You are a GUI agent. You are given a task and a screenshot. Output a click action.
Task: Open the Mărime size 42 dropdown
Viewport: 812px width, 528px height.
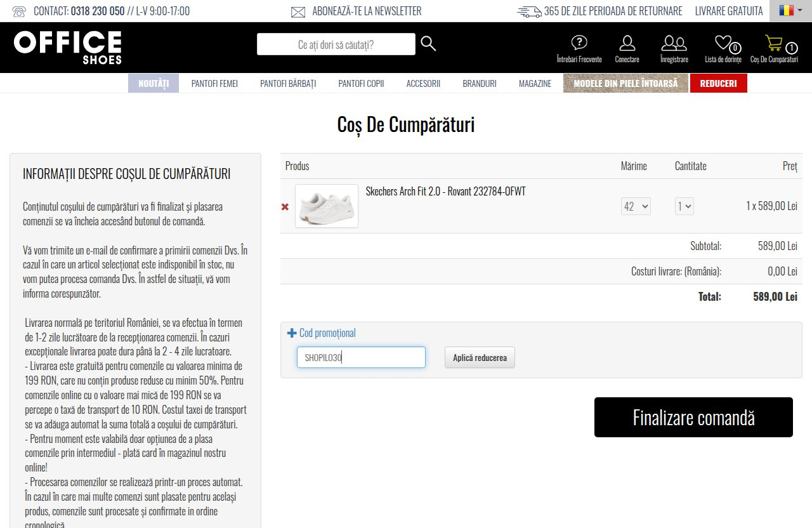click(636, 206)
